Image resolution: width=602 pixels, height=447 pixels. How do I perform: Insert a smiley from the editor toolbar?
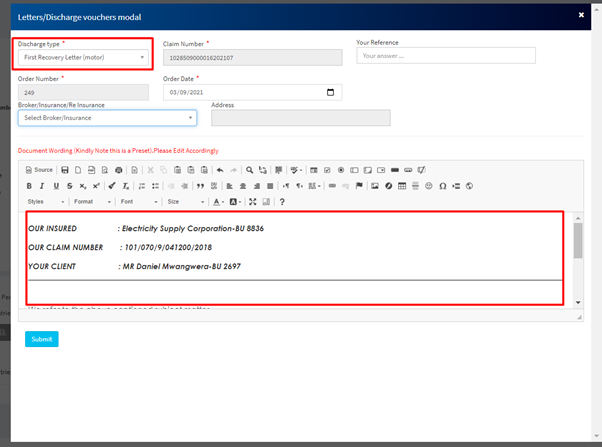[x=429, y=186]
